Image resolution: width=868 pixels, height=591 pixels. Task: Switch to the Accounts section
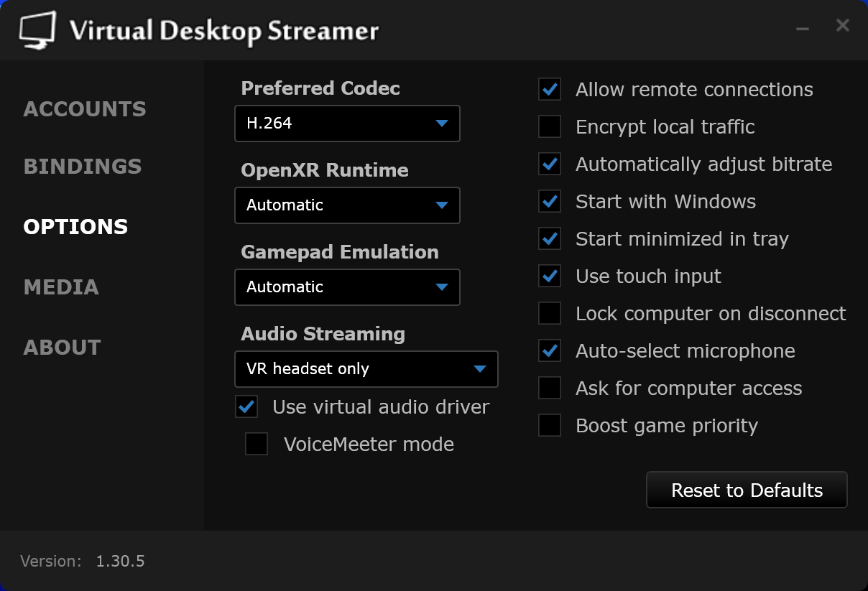point(85,109)
